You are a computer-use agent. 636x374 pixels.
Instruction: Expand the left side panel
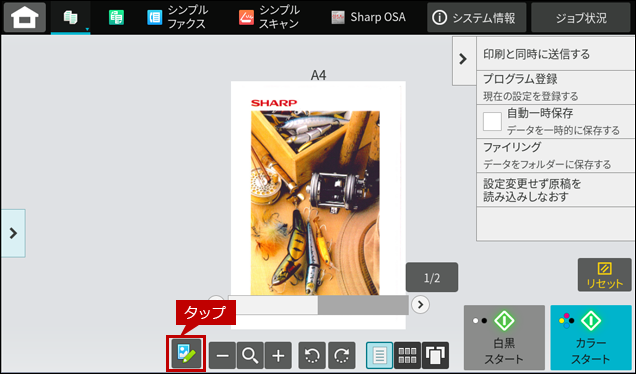tap(13, 233)
